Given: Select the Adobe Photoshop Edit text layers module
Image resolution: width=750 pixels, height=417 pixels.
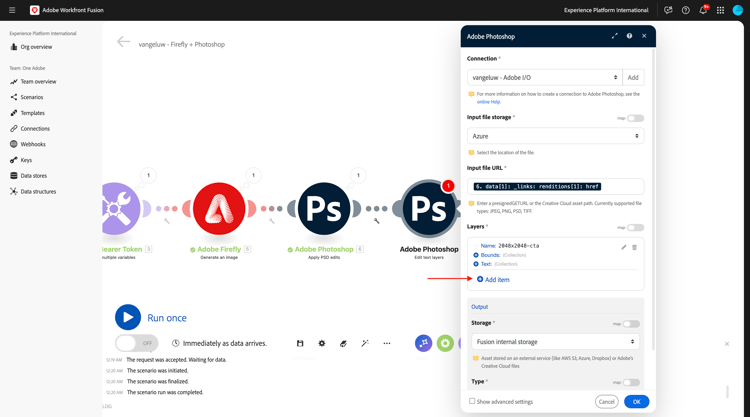Looking at the screenshot, I should pyautogui.click(x=429, y=208).
